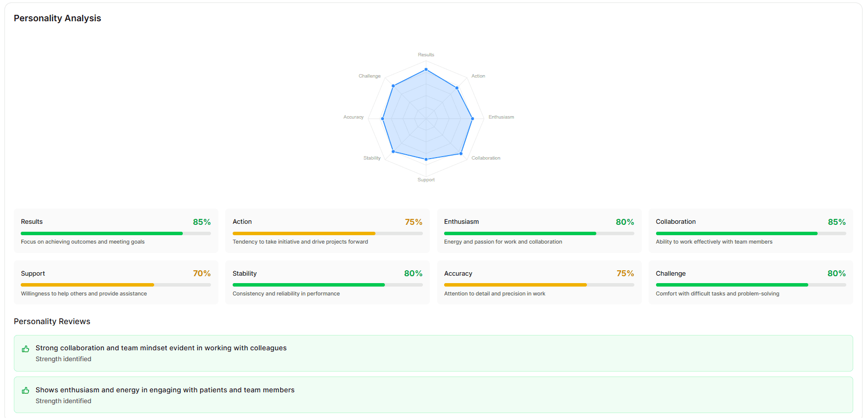Select the Accuracy vertex on the radar chart
The height and width of the screenshot is (418, 868).
383,119
